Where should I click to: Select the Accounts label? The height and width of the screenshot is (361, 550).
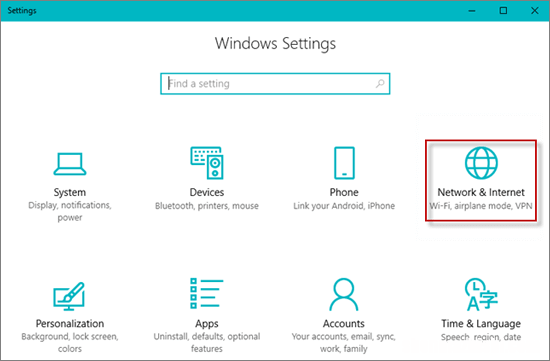click(x=344, y=323)
